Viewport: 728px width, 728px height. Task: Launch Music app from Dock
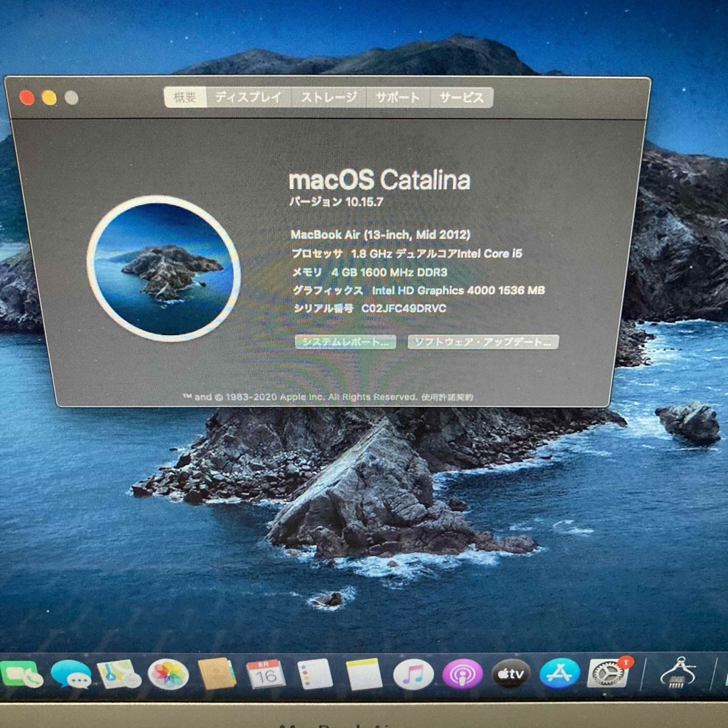click(413, 674)
